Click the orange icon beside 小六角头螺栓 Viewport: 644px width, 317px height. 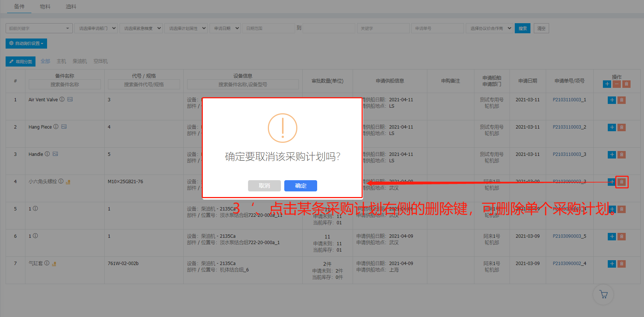click(68, 182)
